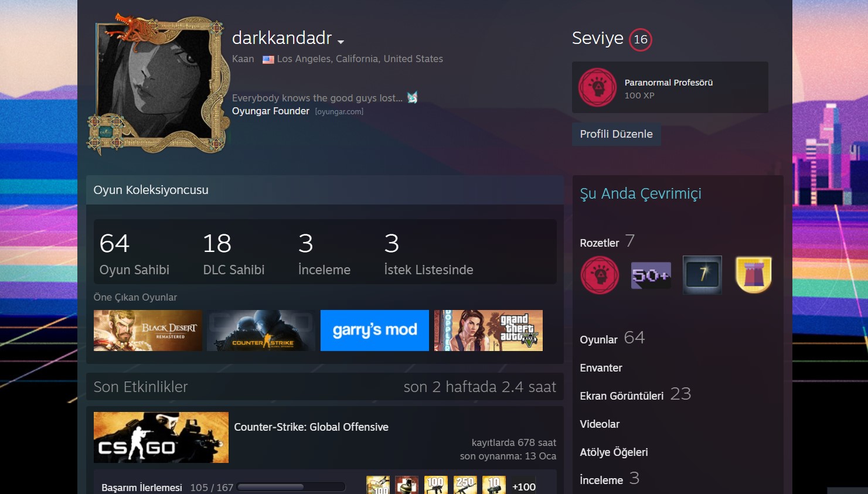Open the achievement icon marked 10

(x=493, y=485)
